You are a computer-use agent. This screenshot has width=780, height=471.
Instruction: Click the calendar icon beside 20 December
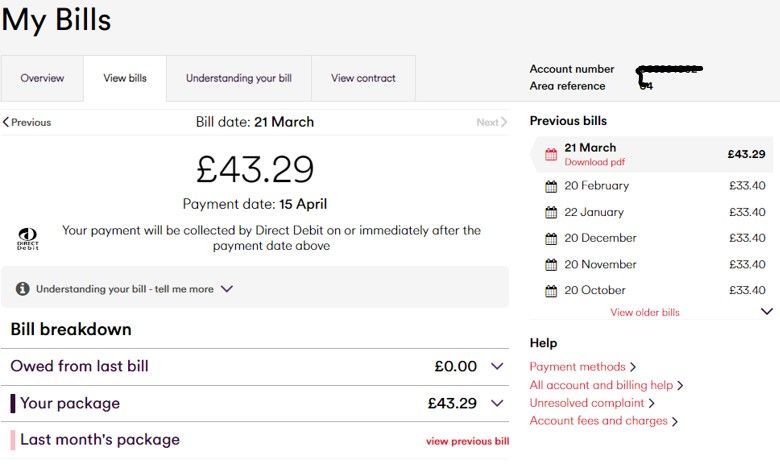pos(551,239)
